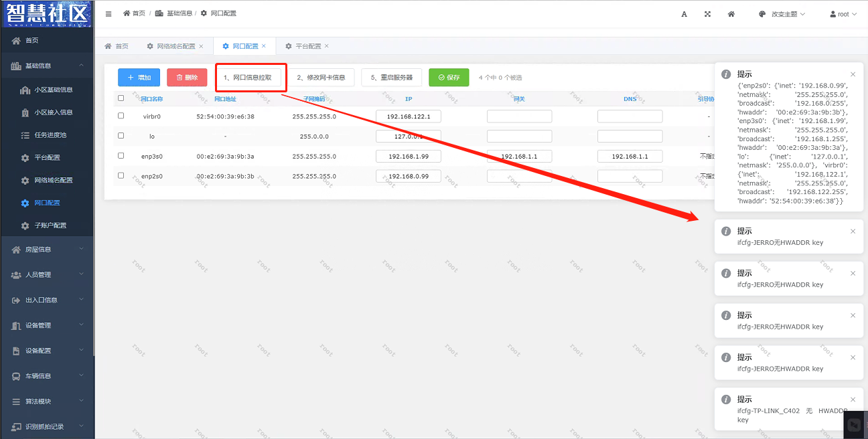The height and width of the screenshot is (439, 868).
Task: Toggle the fullscreen icon in header
Action: pyautogui.click(x=707, y=14)
